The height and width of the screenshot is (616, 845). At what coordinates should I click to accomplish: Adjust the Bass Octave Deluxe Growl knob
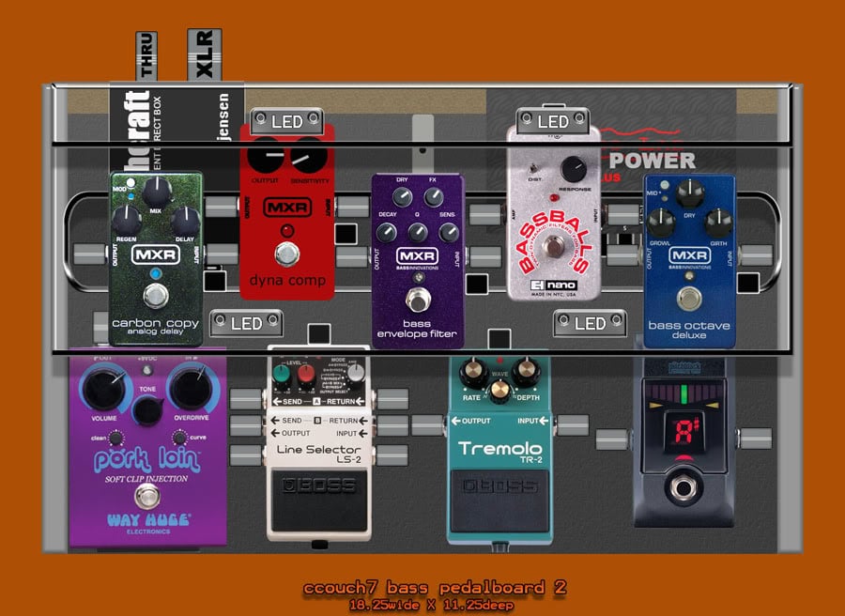point(661,223)
